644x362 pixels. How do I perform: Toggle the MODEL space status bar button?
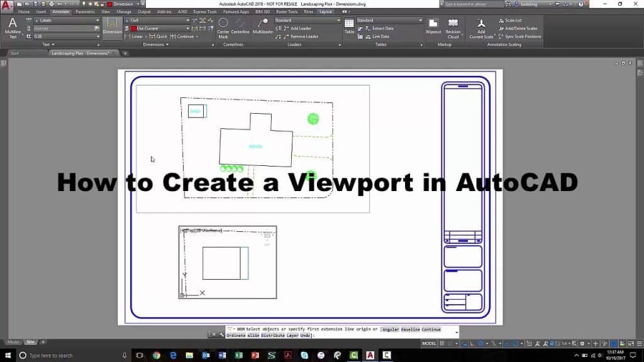(429, 344)
